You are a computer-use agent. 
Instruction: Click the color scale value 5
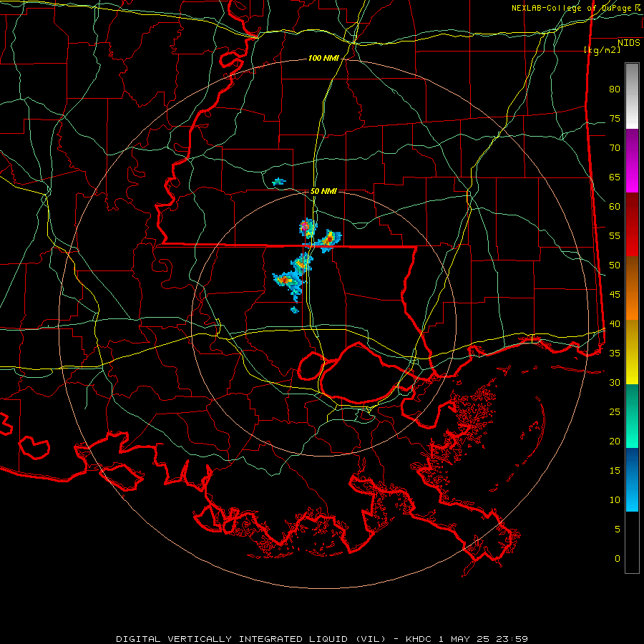tap(618, 530)
